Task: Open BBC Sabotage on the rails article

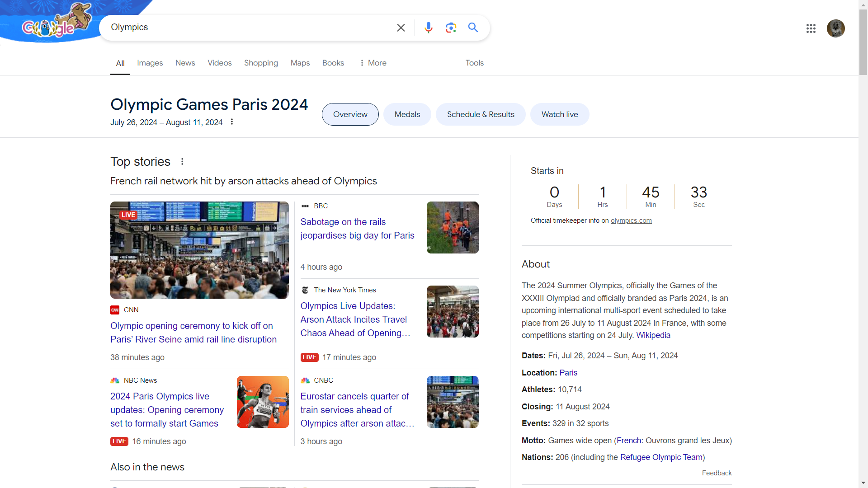Action: click(358, 229)
